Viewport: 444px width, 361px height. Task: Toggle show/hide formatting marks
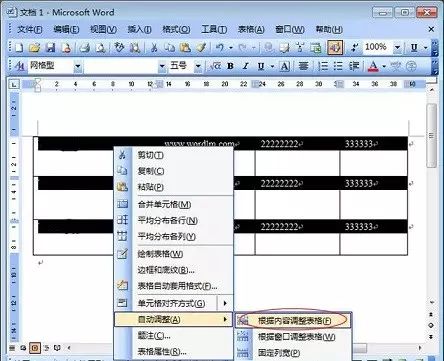pyautogui.click(x=354, y=48)
